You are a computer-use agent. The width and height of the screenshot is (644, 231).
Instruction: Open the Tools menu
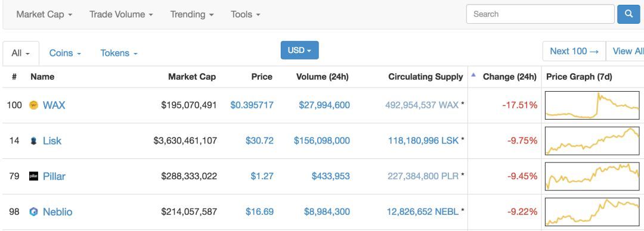[x=245, y=14]
